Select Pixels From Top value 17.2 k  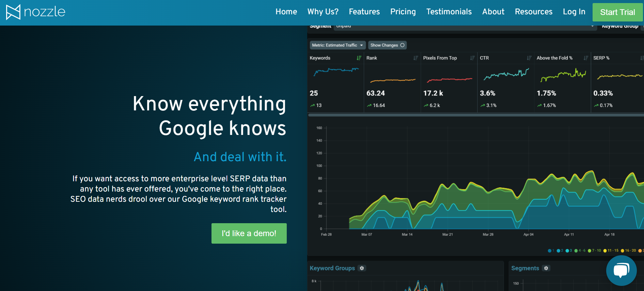433,93
